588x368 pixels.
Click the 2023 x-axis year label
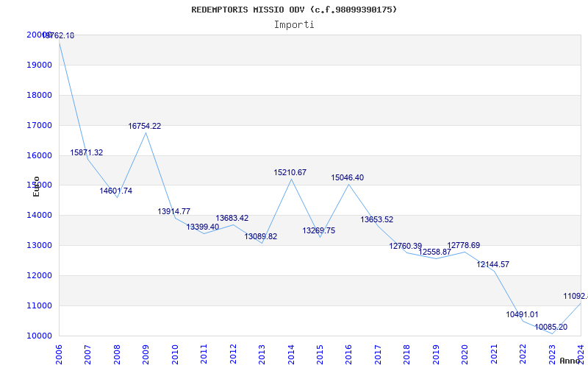(553, 355)
